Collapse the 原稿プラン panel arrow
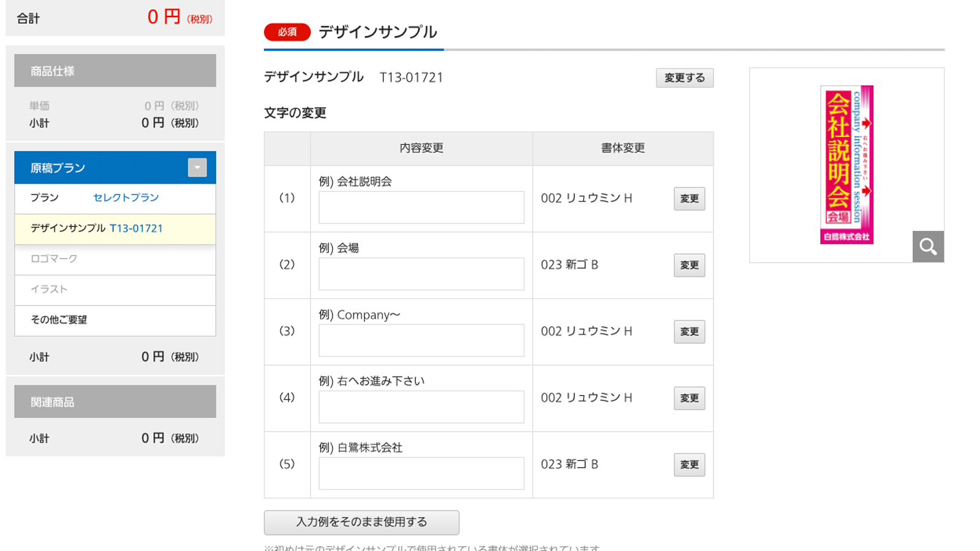 [x=197, y=167]
